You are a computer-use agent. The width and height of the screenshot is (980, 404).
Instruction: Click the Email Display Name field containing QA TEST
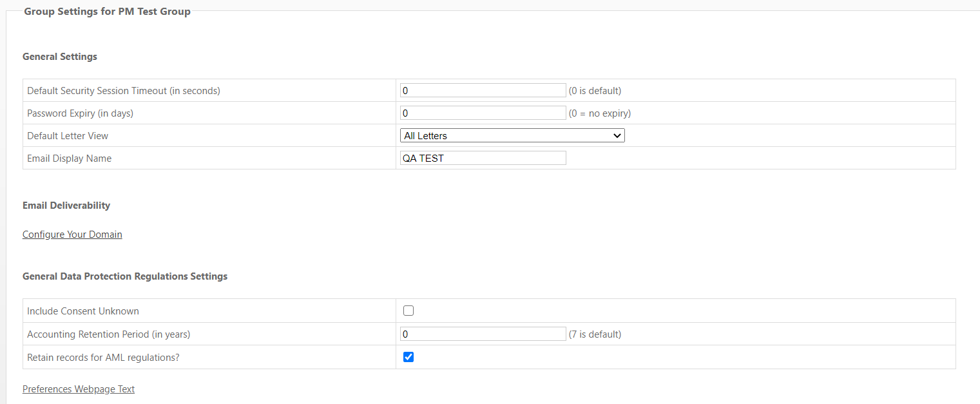click(483, 158)
